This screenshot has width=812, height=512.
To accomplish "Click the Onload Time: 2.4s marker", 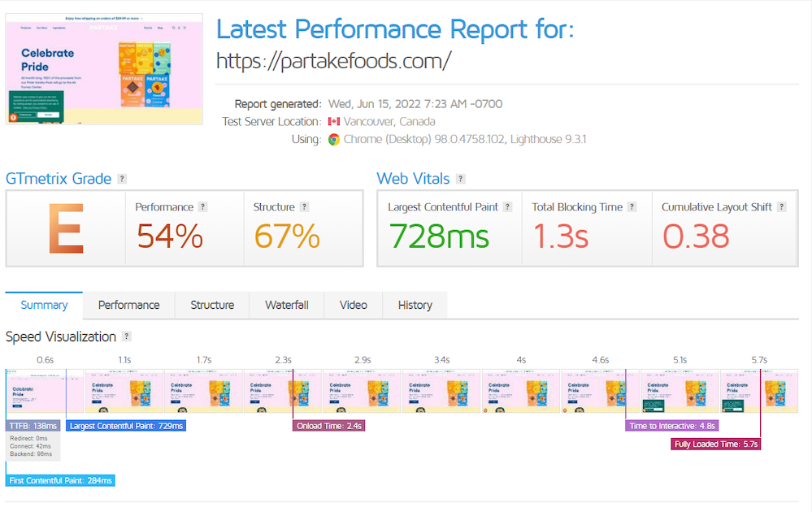I will point(329,426).
